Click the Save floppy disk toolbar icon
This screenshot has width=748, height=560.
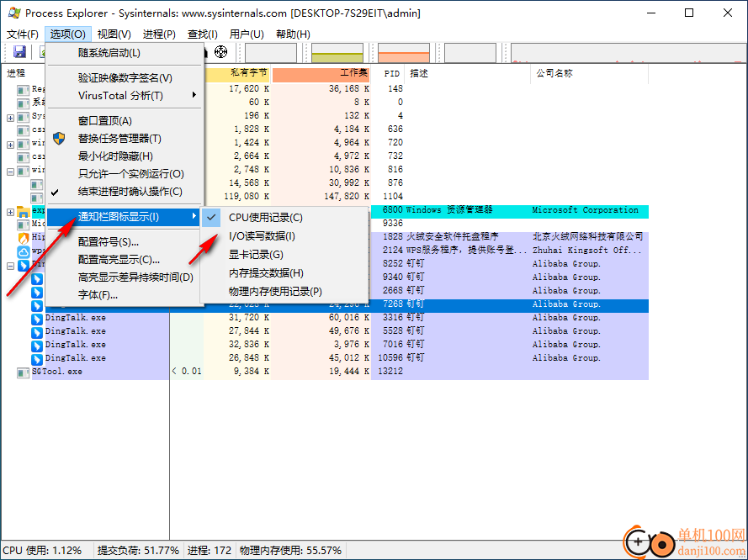point(19,52)
